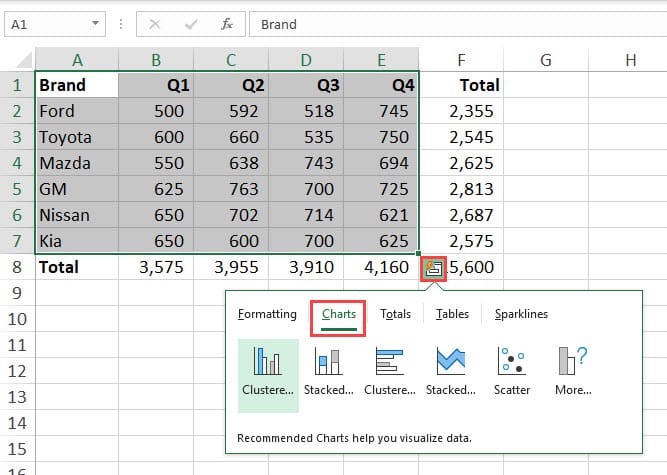Select the Stacked Area chart icon
Screen dimensions: 667x475
451,364
